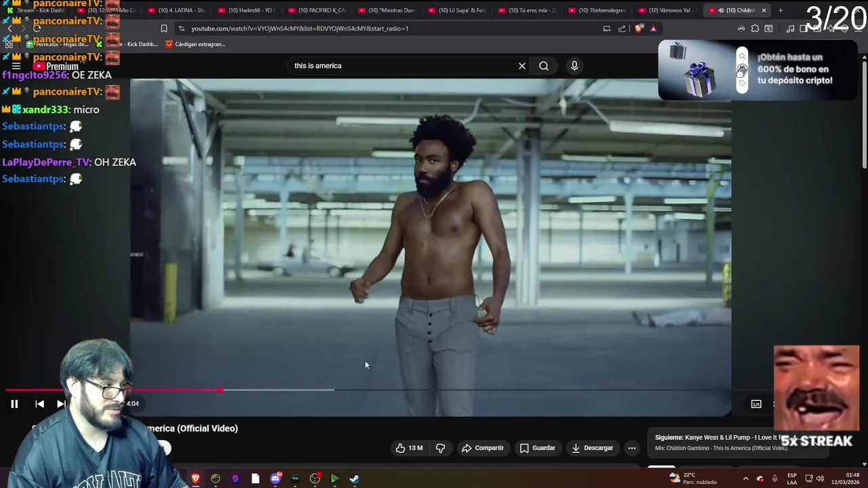
Task: Toggle subtitles in the video player
Action: [x=756, y=404]
